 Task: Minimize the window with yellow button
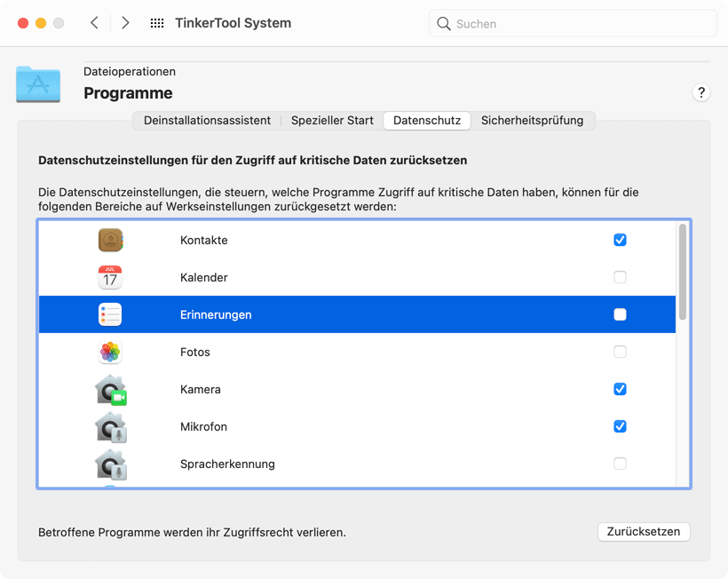pos(41,23)
